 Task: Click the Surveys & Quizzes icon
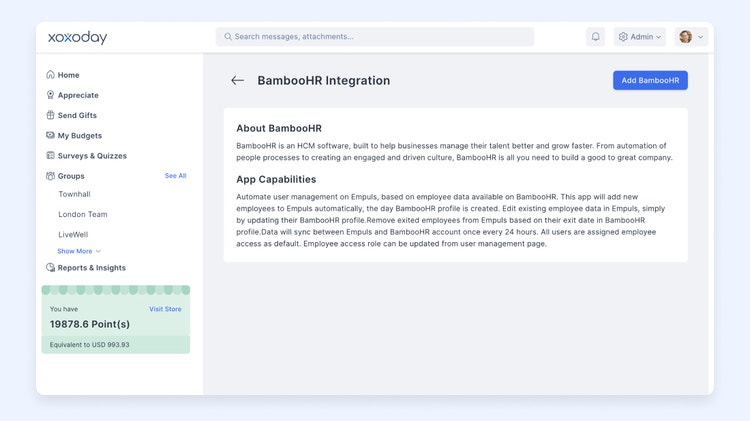pyautogui.click(x=50, y=155)
